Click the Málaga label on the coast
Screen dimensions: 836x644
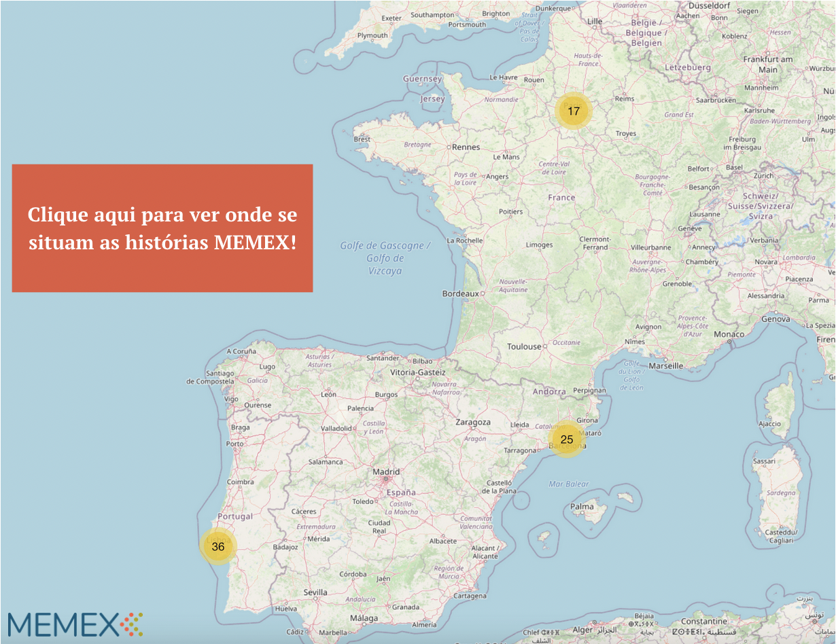[364, 618]
